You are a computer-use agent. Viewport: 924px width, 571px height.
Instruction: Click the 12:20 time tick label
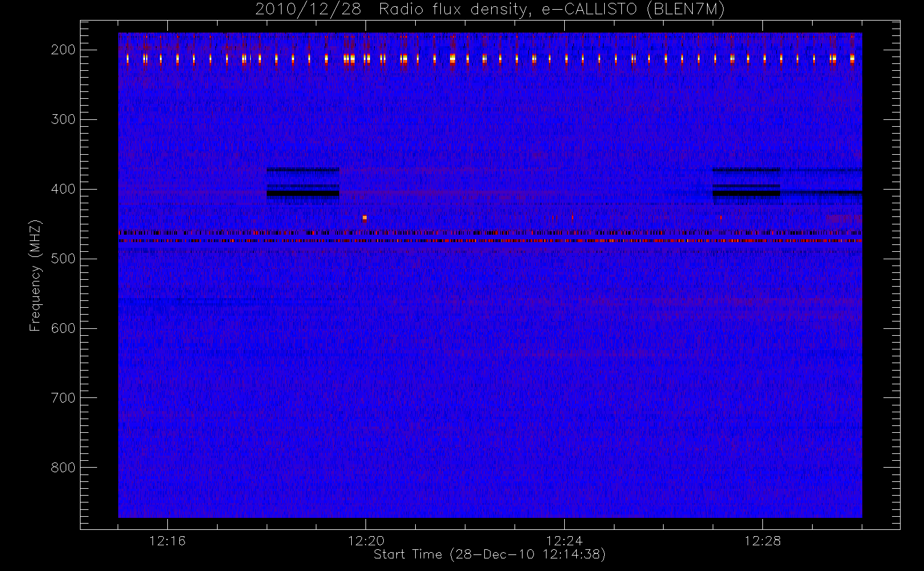coord(366,541)
